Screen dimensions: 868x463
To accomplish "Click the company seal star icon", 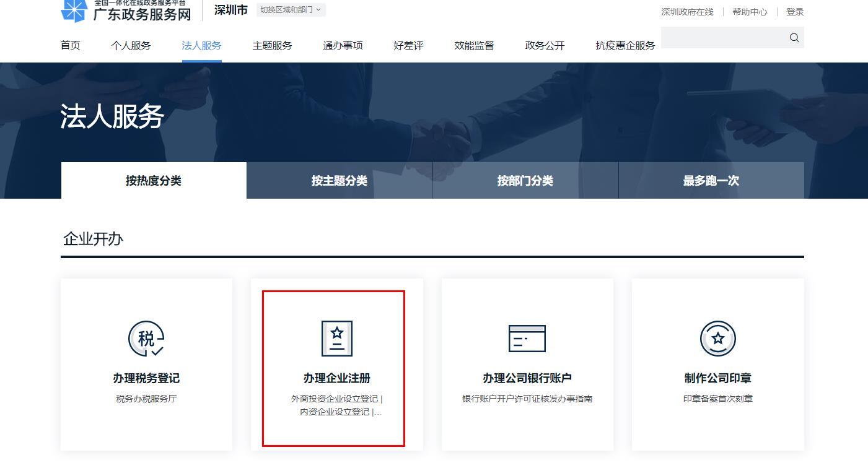I will (718, 339).
